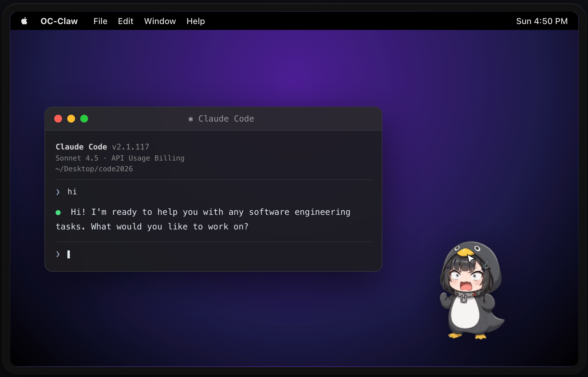This screenshot has height=377, width=588.
Task: Open the Apple menu
Action: pos(24,21)
